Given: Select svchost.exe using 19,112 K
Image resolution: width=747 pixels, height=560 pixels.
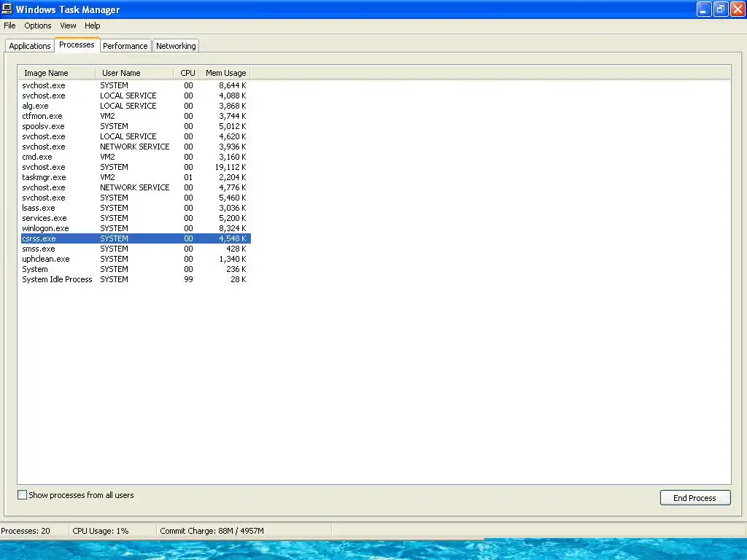Looking at the screenshot, I should coord(135,167).
